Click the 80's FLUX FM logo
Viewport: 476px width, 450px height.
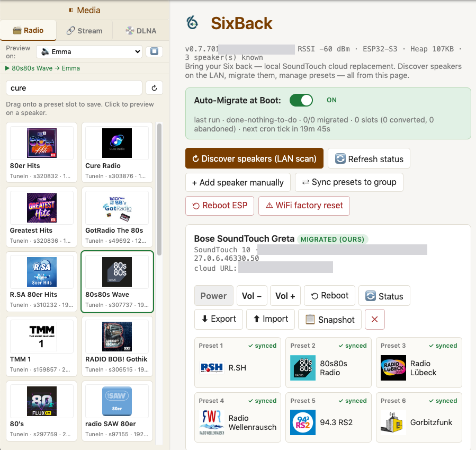[42, 401]
